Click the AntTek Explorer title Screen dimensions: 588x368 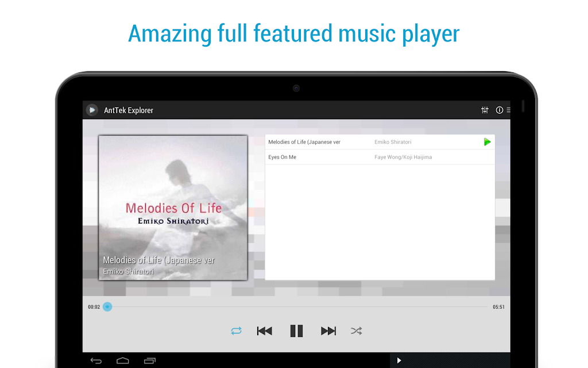pos(129,110)
